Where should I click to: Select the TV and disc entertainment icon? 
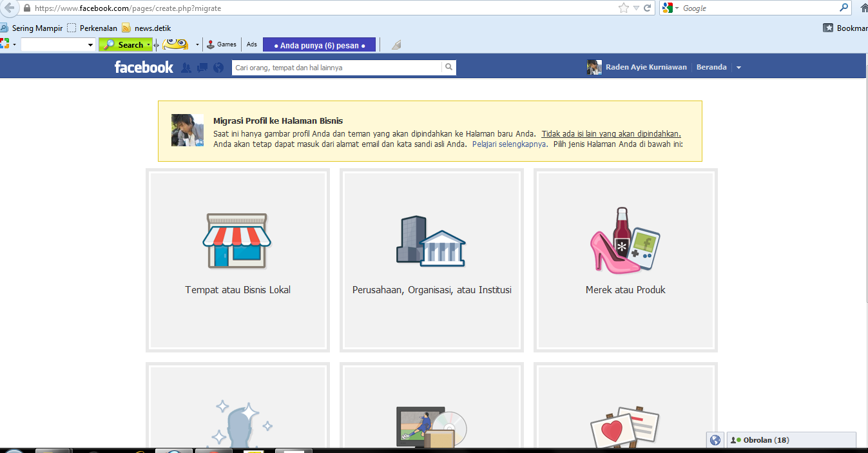tap(431, 427)
